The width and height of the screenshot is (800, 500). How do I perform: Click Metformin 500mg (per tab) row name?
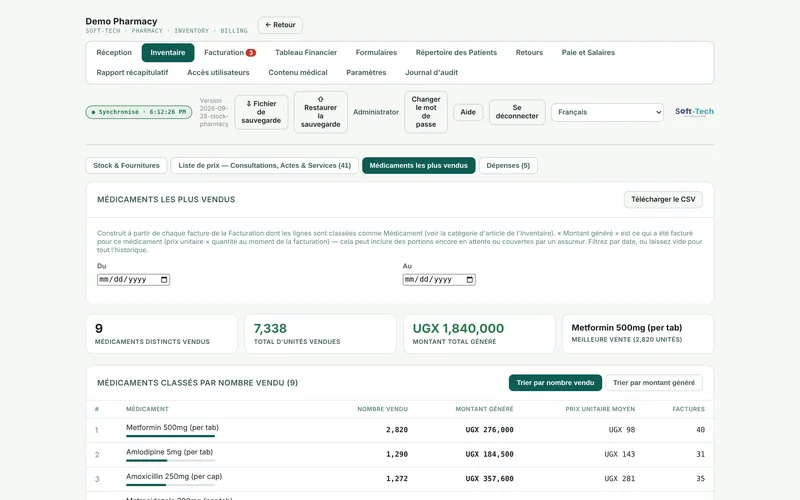coord(172,428)
